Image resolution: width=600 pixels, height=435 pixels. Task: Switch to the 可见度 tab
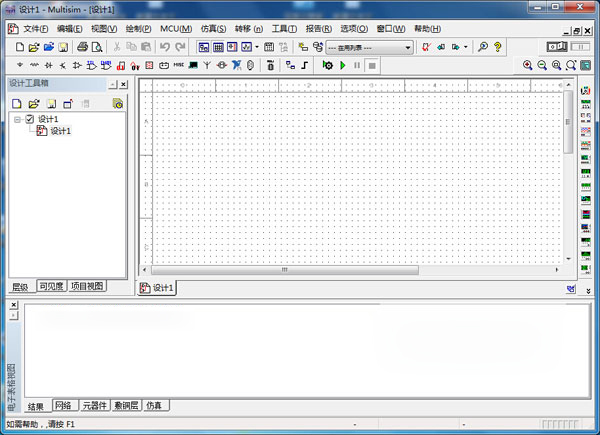click(x=51, y=286)
